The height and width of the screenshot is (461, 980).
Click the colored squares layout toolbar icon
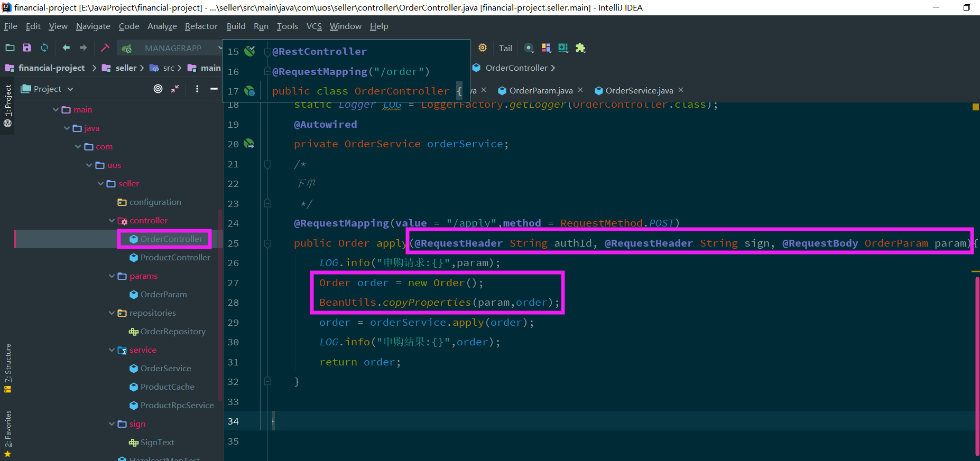[546, 48]
